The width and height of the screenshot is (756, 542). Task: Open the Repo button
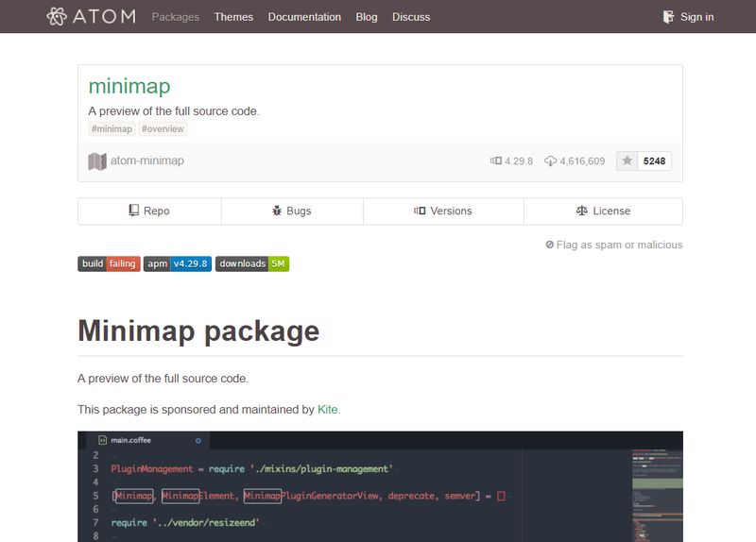pyautogui.click(x=149, y=211)
